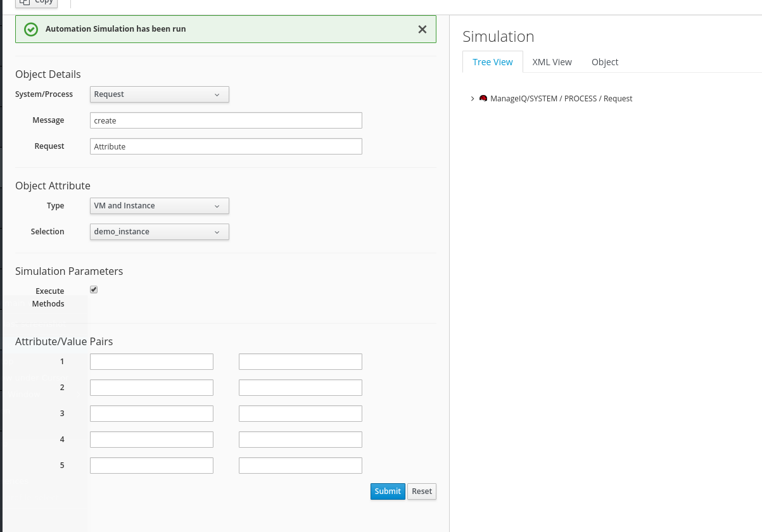762x532 pixels.
Task: Reset the simulation form
Action: (x=421, y=491)
